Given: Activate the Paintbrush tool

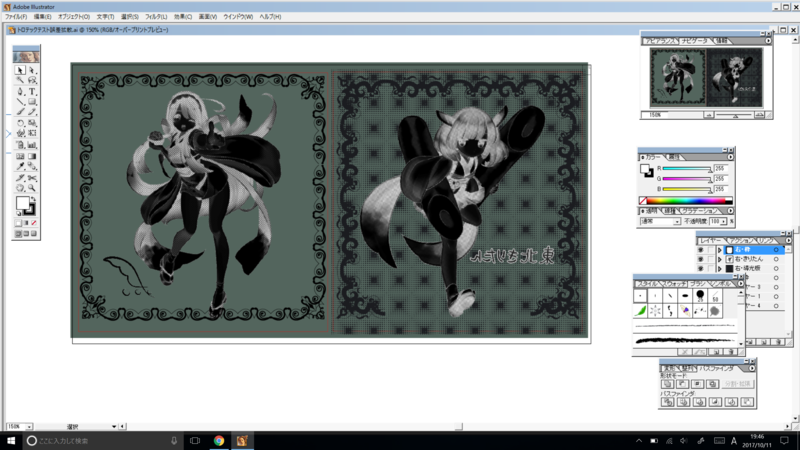Looking at the screenshot, I should (20, 112).
